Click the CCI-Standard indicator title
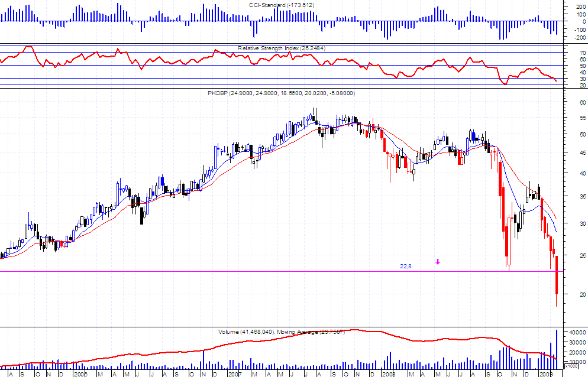 282,5
